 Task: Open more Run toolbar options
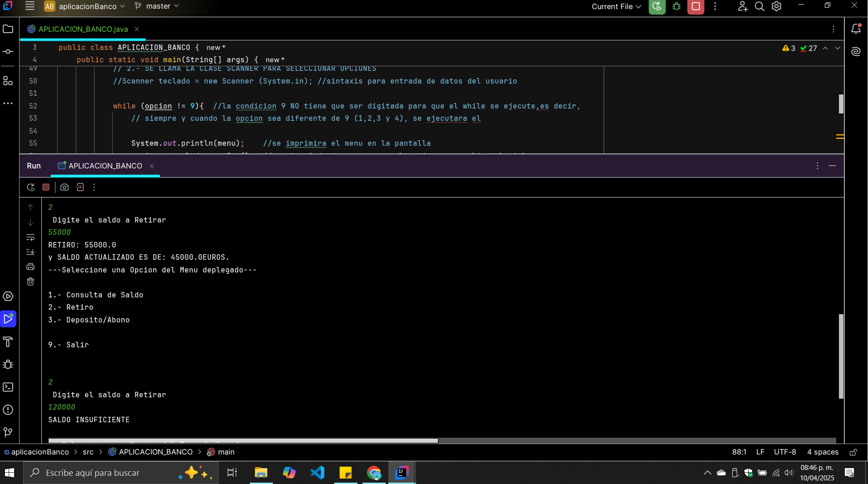pos(94,187)
